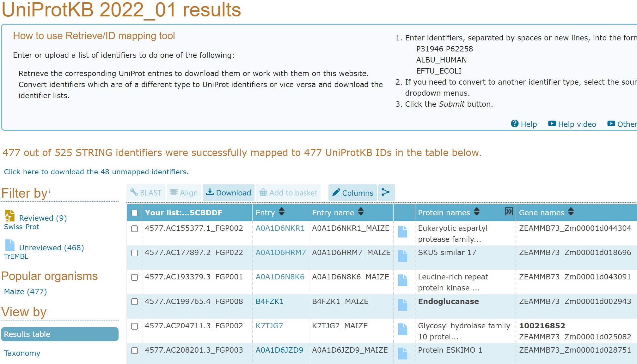Click the Unreviewed TrEMBL document icon
Viewport: 637px width, 364px height.
pyautogui.click(x=10, y=245)
